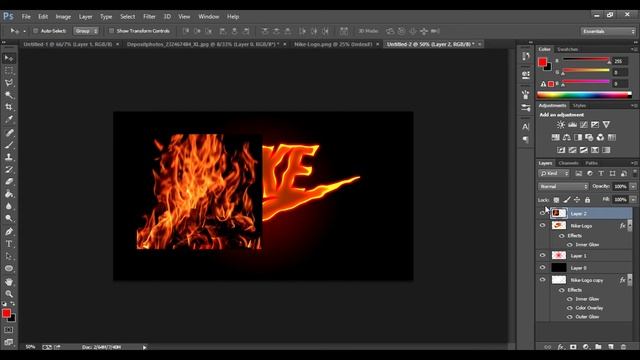Select the Eyedropper tool

coord(9,120)
